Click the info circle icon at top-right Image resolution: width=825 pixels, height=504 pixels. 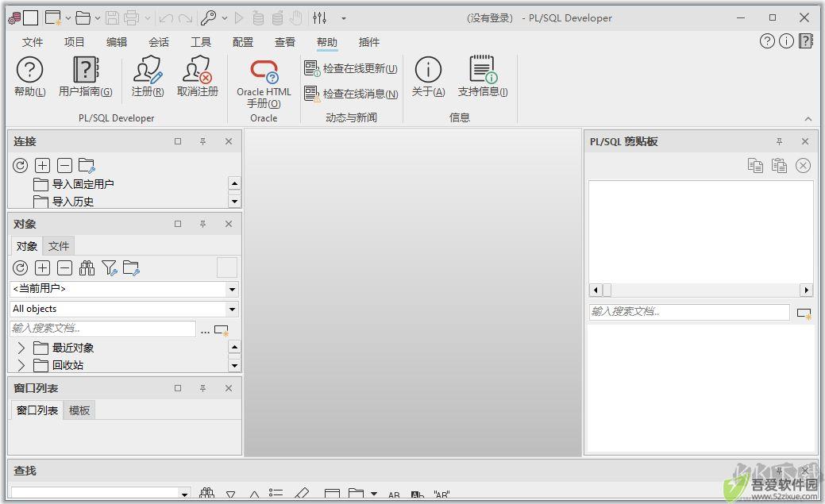[786, 41]
